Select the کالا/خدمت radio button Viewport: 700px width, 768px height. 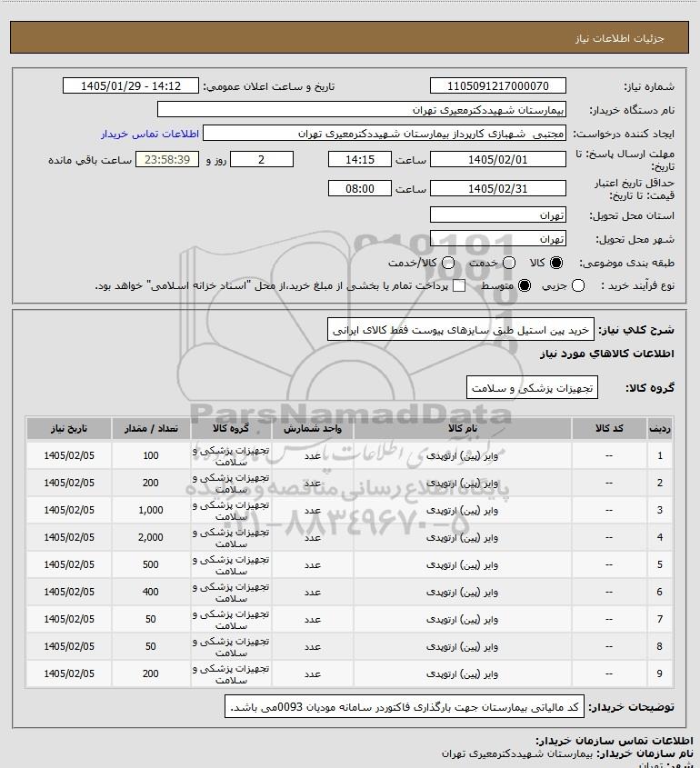[x=447, y=263]
